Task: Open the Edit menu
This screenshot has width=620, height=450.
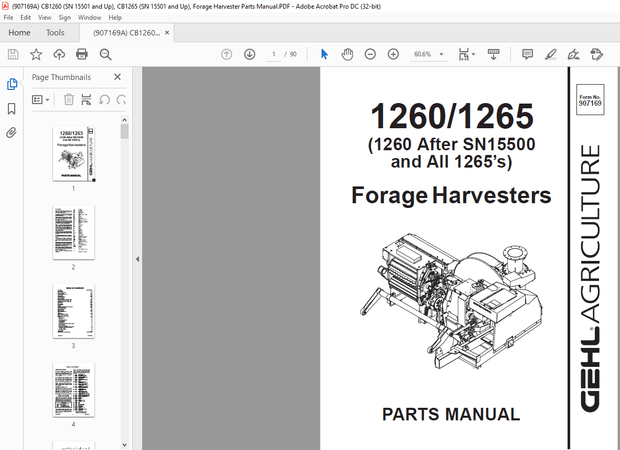Action: click(26, 17)
